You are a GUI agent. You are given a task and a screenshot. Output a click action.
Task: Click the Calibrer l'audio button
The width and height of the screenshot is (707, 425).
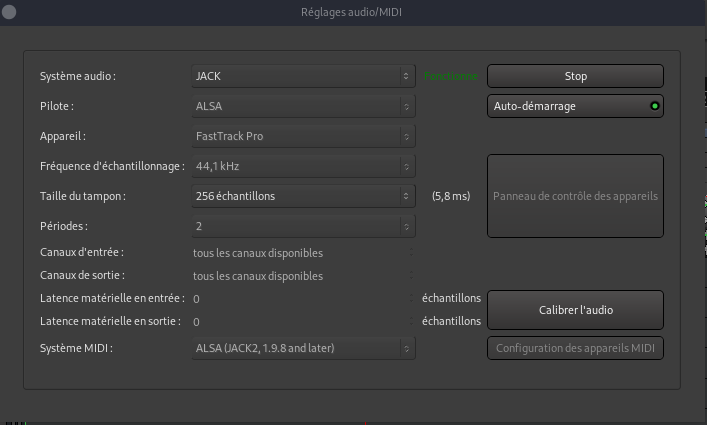pos(575,310)
